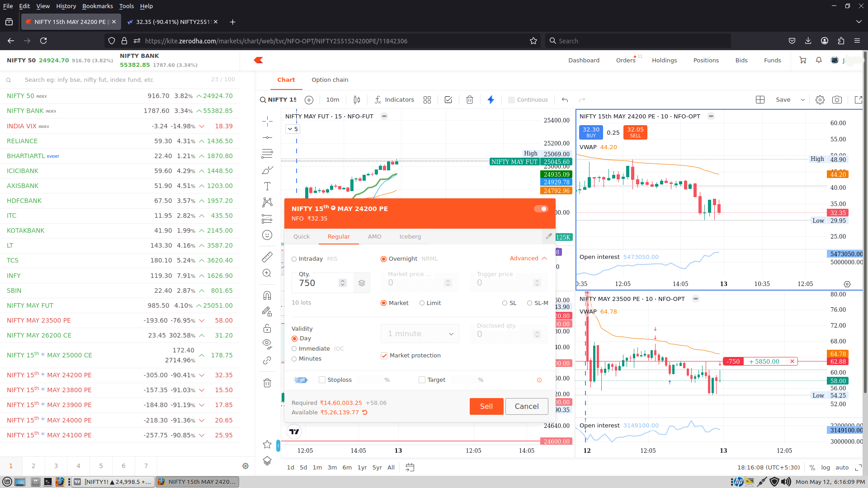
Task: Activate the zoom in tool
Action: [267, 273]
